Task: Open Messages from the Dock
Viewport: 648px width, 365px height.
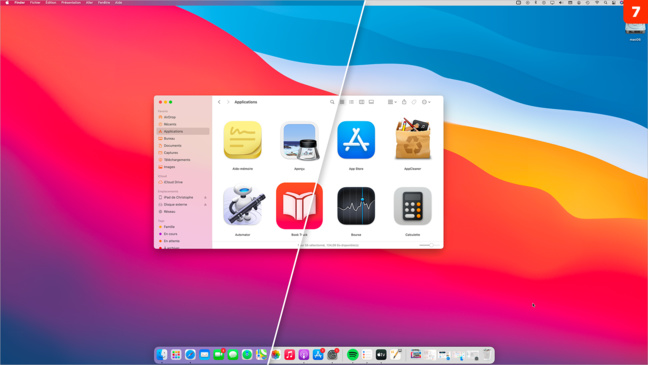Action: pyautogui.click(x=233, y=354)
